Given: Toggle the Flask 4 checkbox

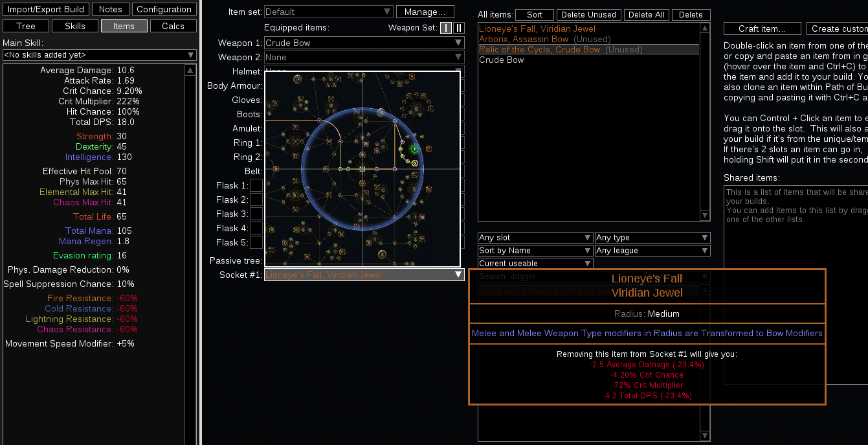Looking at the screenshot, I should click(x=256, y=228).
